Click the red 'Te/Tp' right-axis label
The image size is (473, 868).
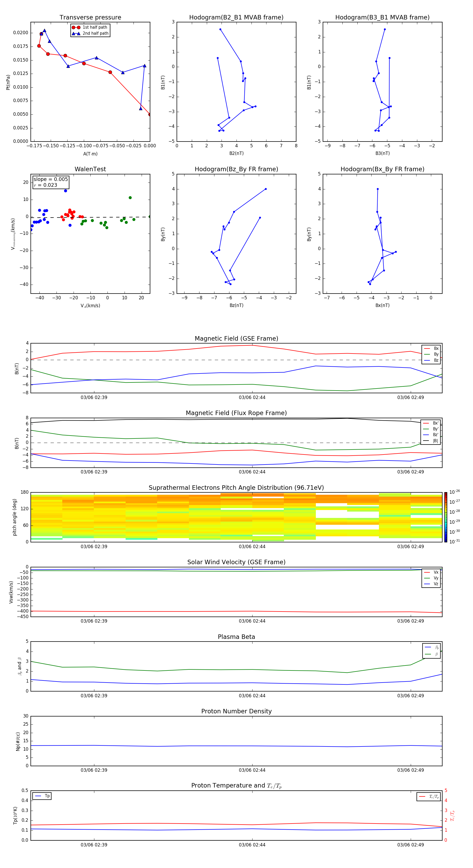[x=453, y=815]
